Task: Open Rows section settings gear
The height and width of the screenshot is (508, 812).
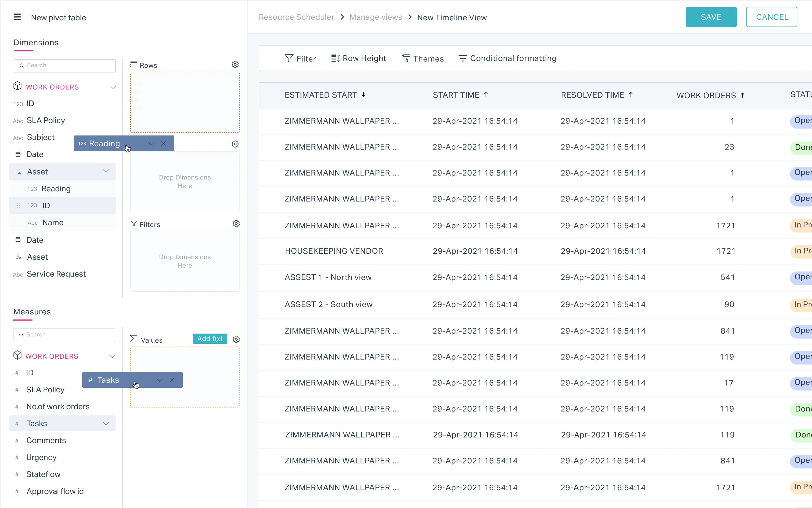Action: [x=235, y=65]
